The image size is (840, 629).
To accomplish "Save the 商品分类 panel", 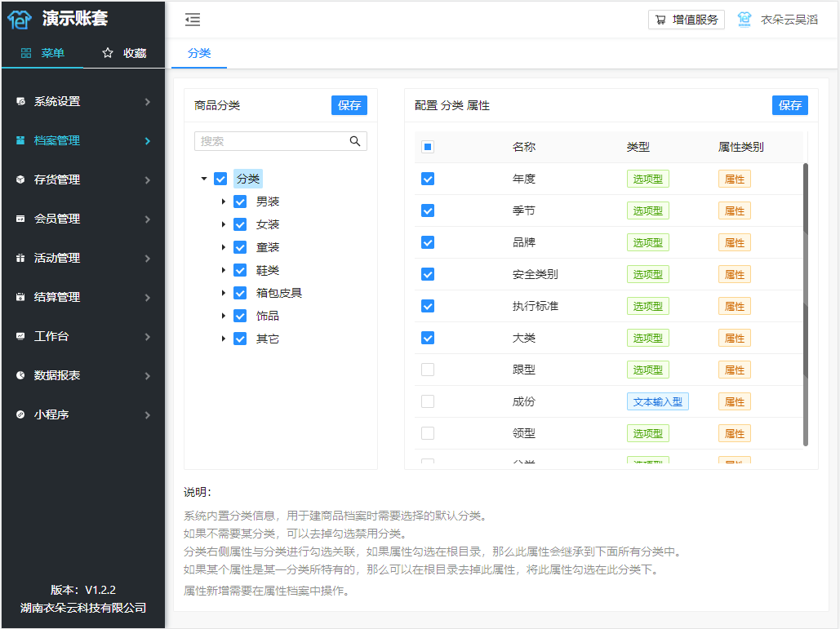I will 349,105.
